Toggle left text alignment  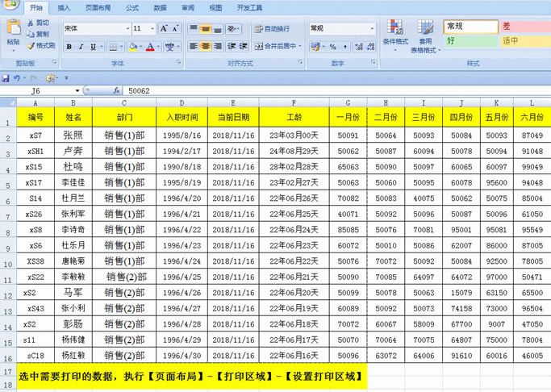point(194,46)
